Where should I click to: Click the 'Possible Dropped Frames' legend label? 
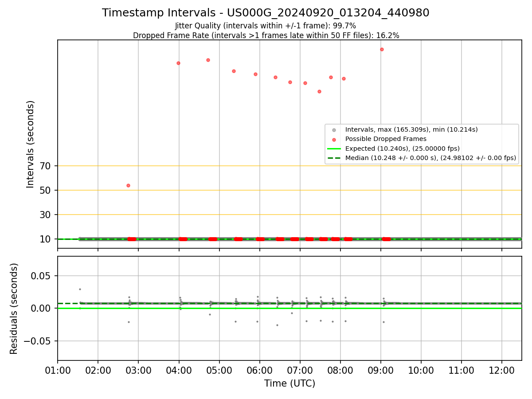pos(386,139)
